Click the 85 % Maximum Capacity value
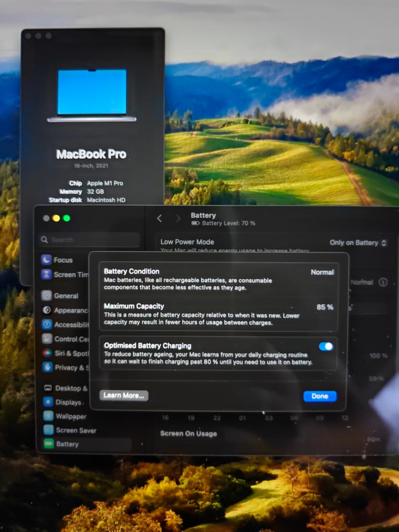 (x=325, y=307)
